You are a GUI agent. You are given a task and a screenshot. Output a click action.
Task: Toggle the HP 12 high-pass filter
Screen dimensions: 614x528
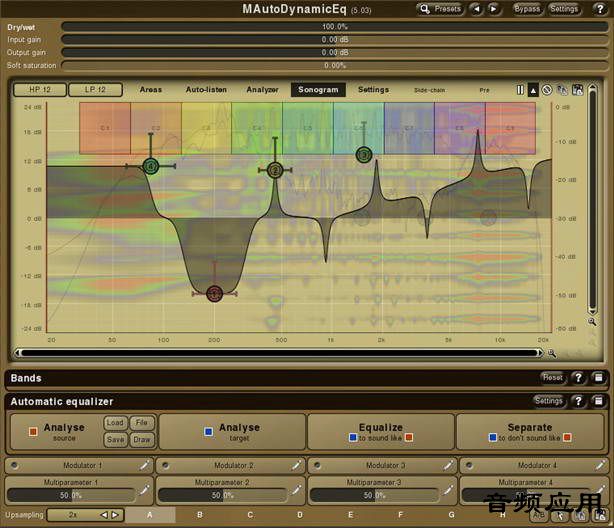(x=40, y=90)
